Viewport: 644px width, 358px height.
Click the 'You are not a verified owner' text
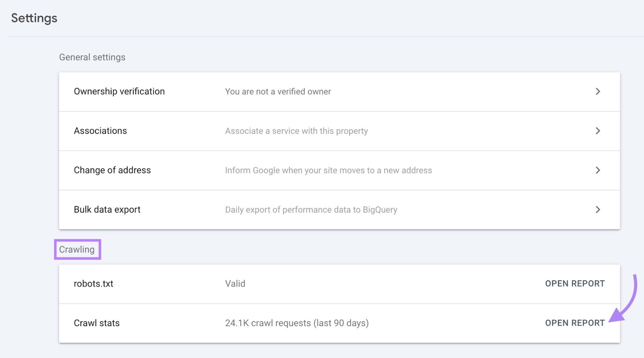coord(278,91)
